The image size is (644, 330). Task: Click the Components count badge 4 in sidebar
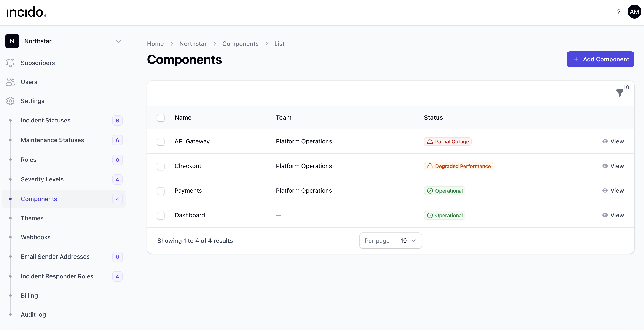pyautogui.click(x=117, y=199)
